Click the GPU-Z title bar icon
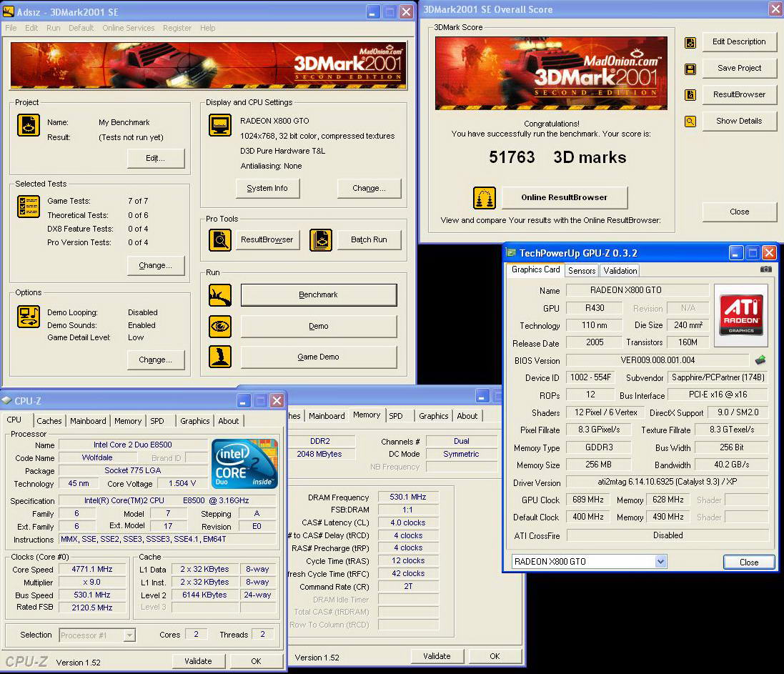Viewport: 784px width, 674px height. [x=511, y=252]
